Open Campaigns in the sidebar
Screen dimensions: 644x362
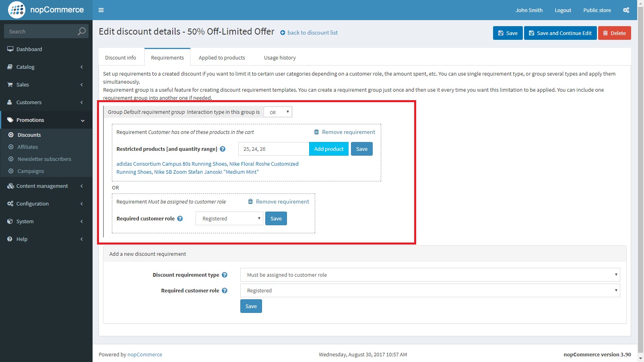pyautogui.click(x=31, y=171)
